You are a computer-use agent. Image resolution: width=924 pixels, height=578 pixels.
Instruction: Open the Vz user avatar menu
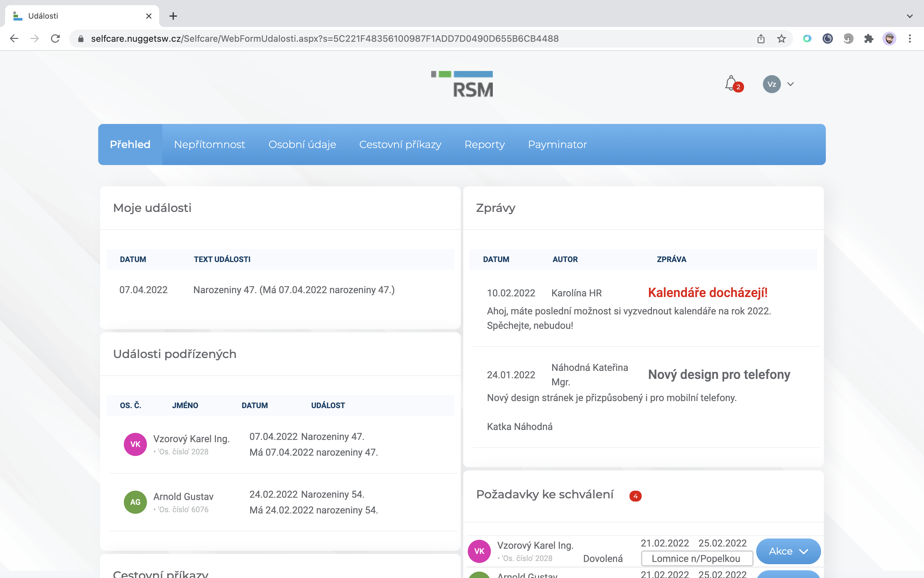[772, 84]
